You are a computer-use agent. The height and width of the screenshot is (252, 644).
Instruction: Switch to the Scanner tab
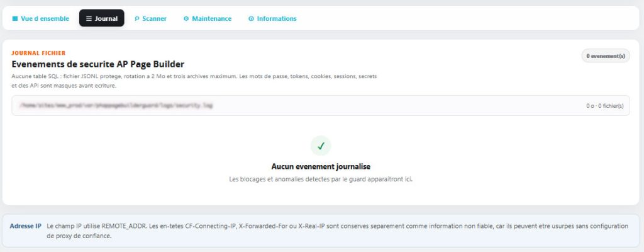point(150,18)
